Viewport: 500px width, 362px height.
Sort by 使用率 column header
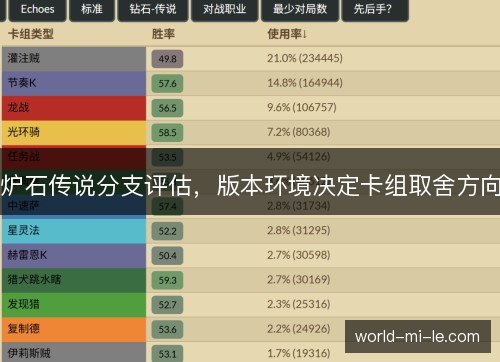point(287,34)
